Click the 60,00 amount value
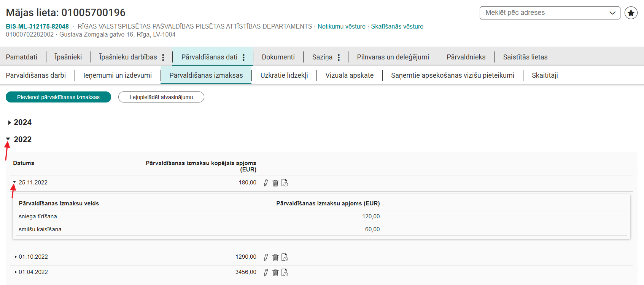The image size is (644, 285). tap(372, 229)
